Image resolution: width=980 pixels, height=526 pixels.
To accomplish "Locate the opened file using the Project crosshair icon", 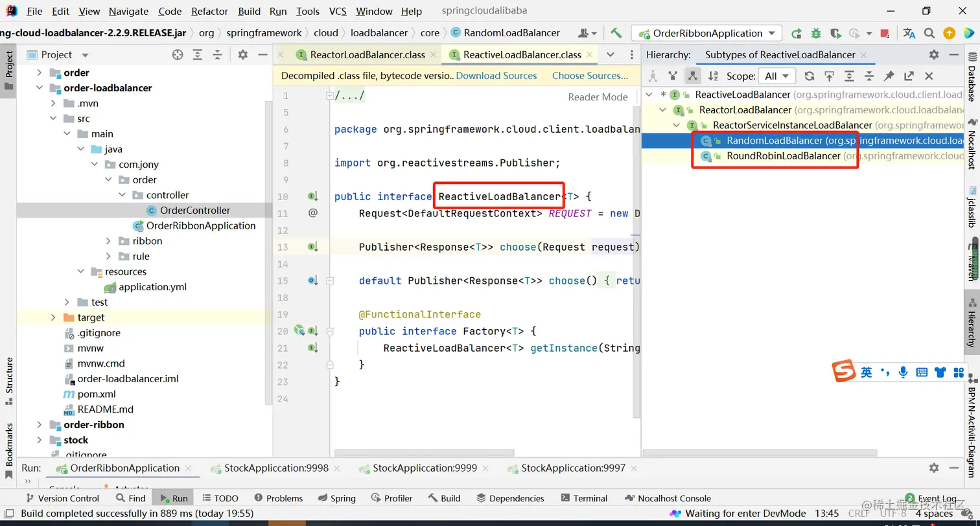I will (x=178, y=55).
